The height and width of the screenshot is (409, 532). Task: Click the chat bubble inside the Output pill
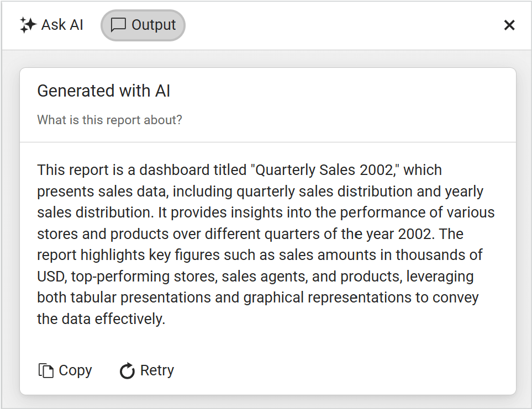coord(118,25)
